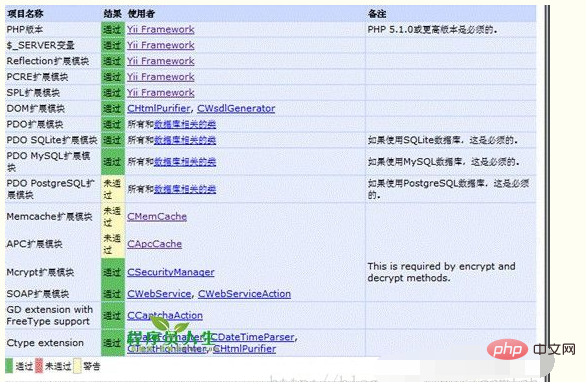Select the Memcache扩展模块 row name
Viewport: 586px width, 382px height.
(x=49, y=216)
